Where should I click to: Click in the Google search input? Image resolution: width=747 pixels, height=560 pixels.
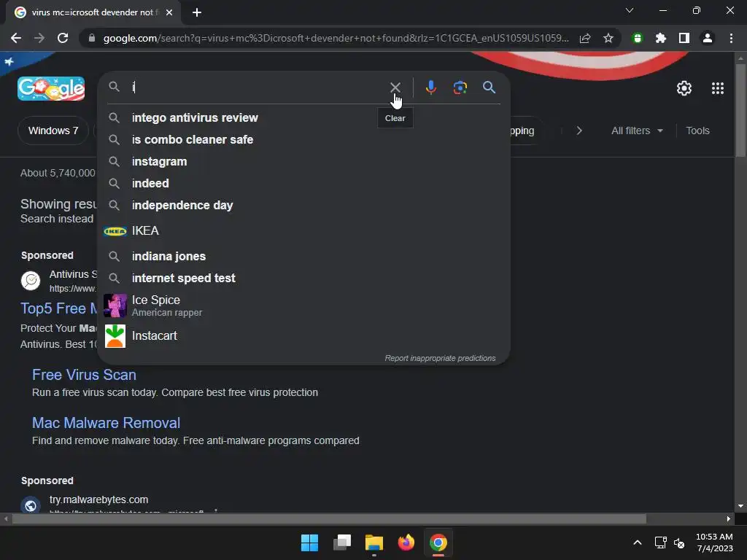click(258, 87)
